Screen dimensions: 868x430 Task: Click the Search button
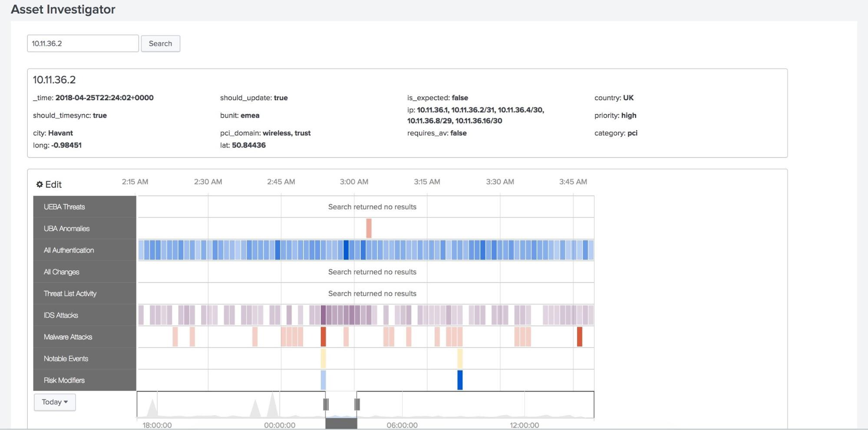point(160,43)
